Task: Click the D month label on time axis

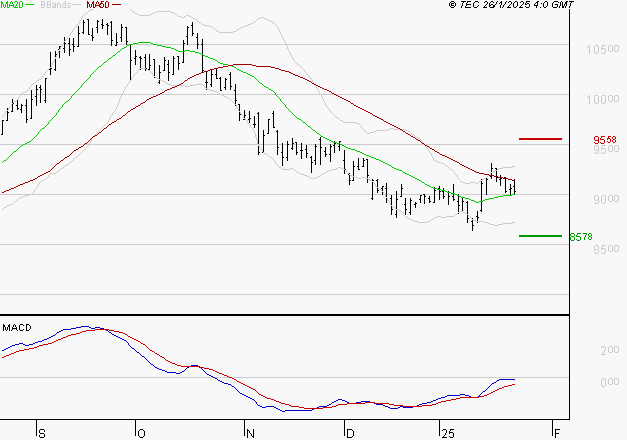Action: point(350,434)
